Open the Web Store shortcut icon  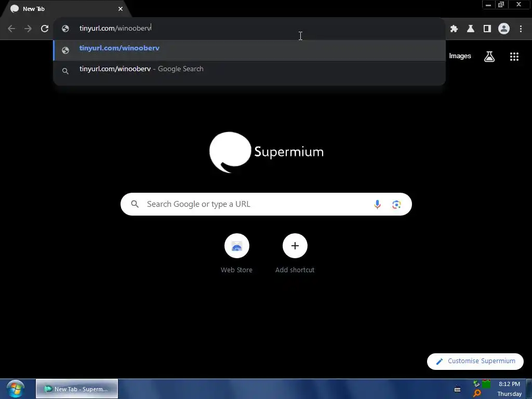click(x=237, y=246)
